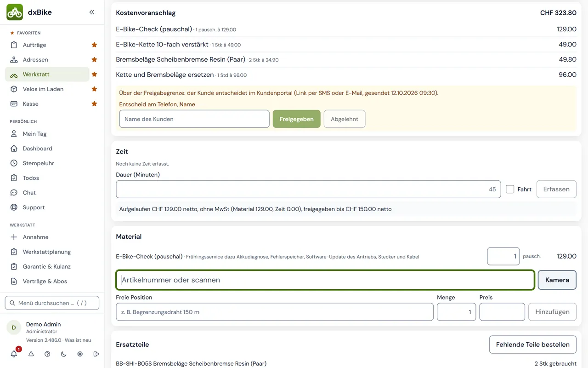Click the logout arrow icon

click(96, 354)
